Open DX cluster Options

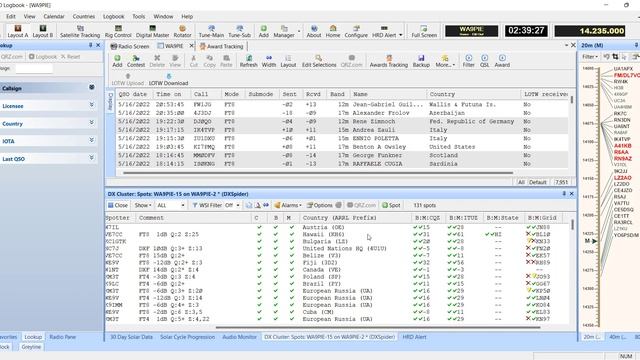point(320,205)
